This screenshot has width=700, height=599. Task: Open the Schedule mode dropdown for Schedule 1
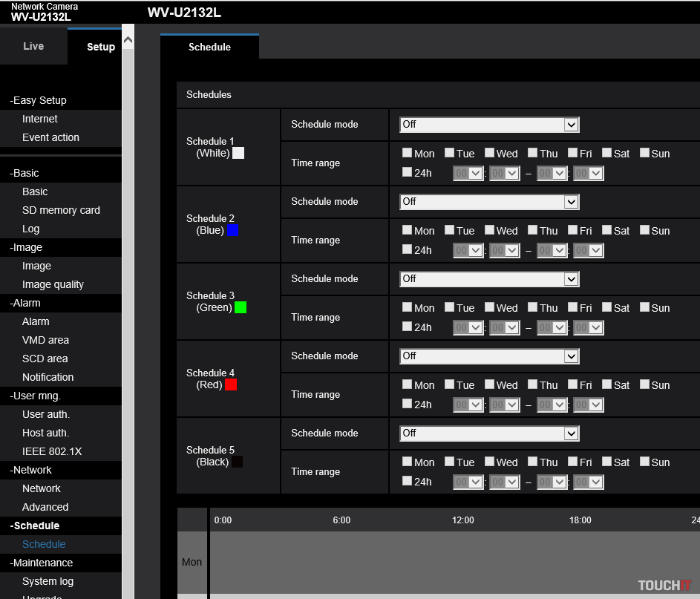[x=489, y=124]
